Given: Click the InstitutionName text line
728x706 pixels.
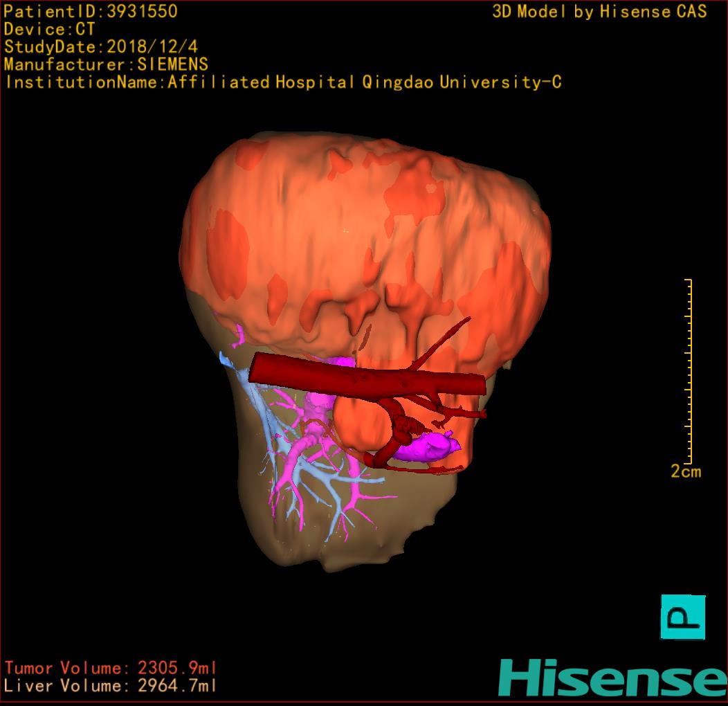Looking at the screenshot, I should coord(282,83).
